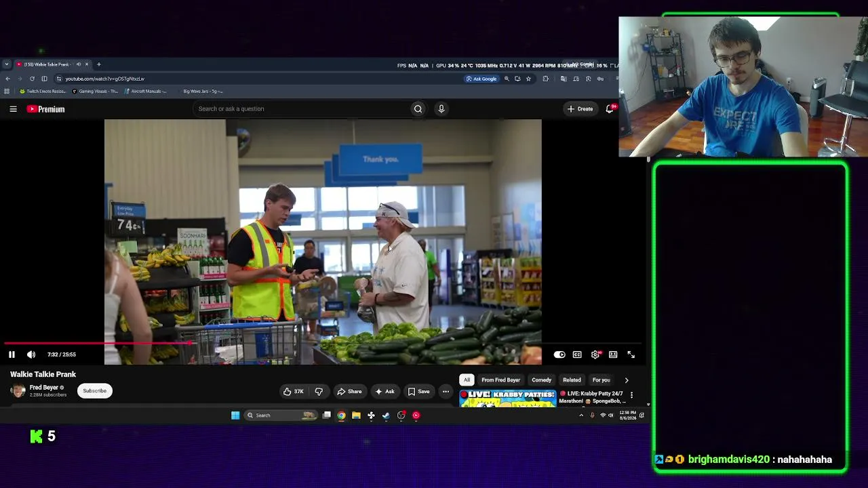The image size is (868, 488).
Task: Go to YouTube Premium home logo
Action: coord(45,109)
